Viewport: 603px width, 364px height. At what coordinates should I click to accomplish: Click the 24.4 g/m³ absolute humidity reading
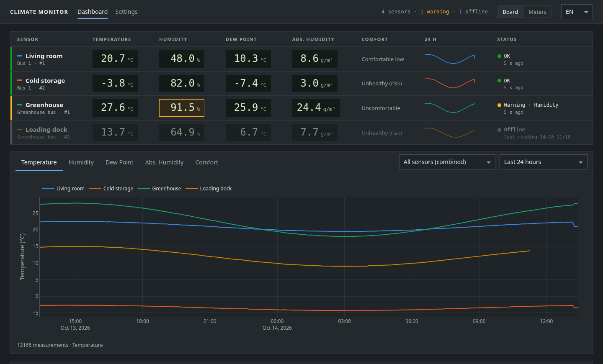click(316, 108)
